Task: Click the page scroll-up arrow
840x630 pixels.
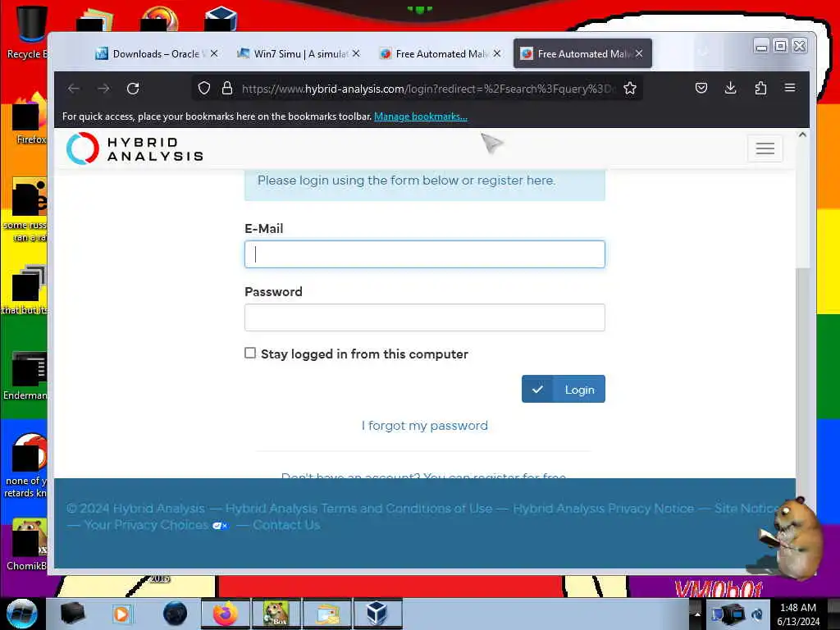Action: (x=802, y=135)
